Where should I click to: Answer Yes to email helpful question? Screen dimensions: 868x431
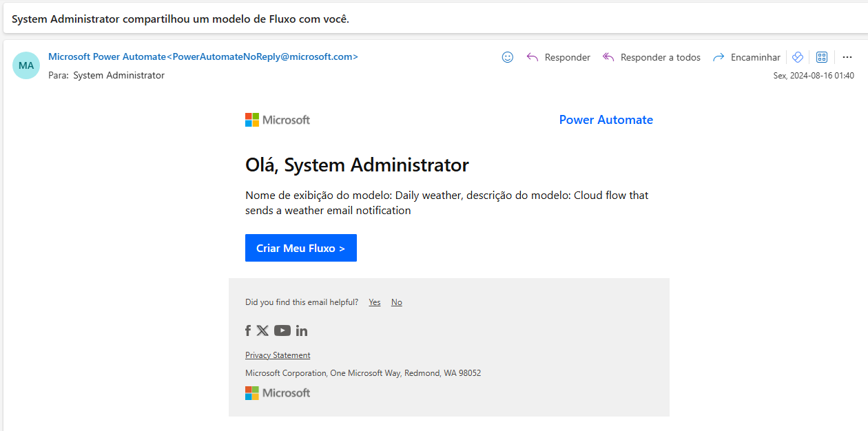[375, 302]
